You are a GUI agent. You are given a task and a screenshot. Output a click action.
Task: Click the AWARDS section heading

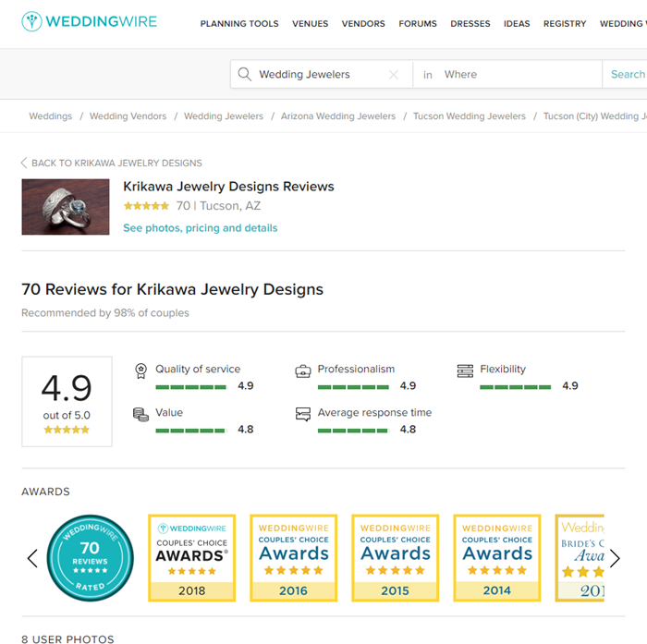[46, 492]
